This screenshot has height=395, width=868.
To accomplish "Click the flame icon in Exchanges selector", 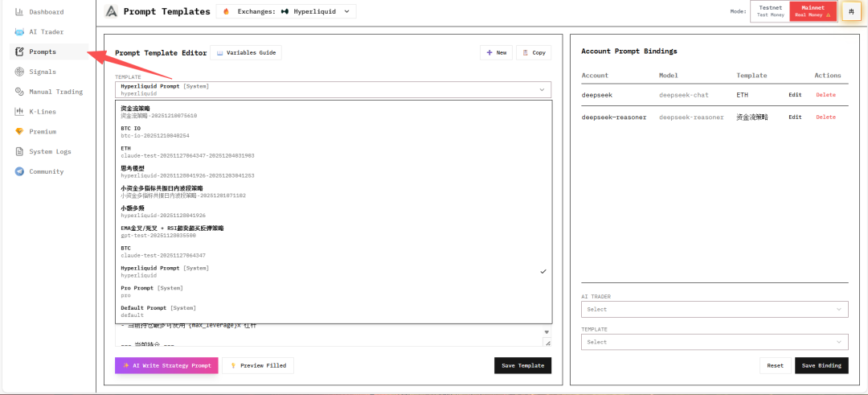I will click(x=226, y=11).
